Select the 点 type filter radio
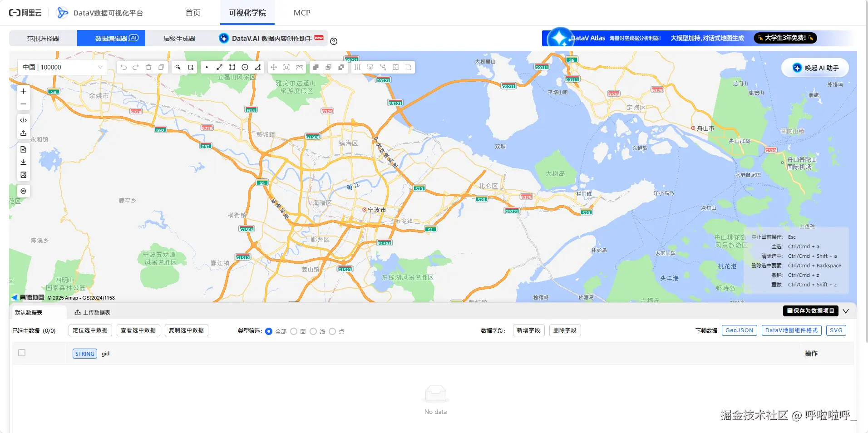868x433 pixels. coord(332,331)
